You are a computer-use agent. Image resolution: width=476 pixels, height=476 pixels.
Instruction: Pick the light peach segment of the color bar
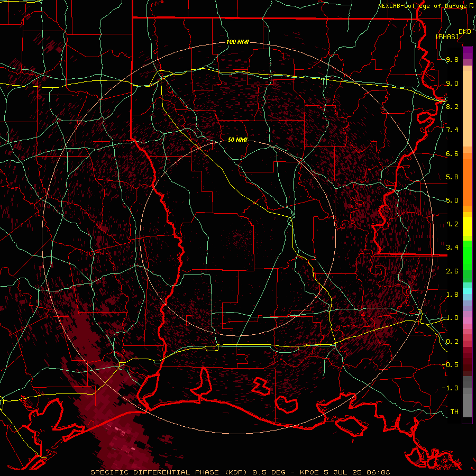coord(467,108)
